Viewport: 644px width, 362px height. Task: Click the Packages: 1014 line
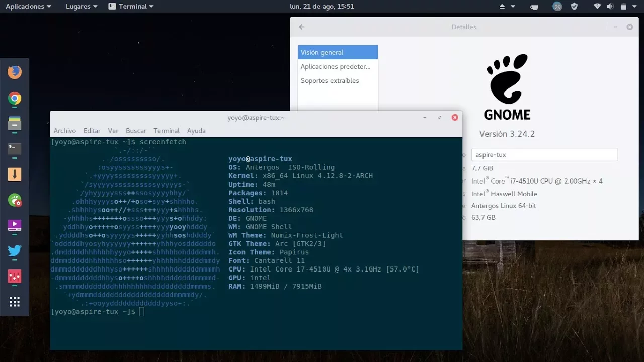(x=258, y=193)
